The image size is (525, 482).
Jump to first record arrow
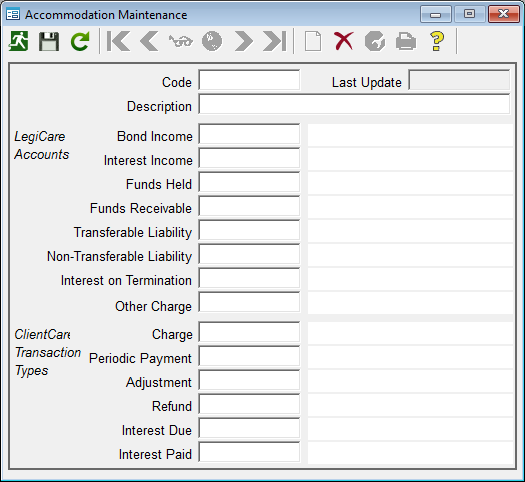118,41
